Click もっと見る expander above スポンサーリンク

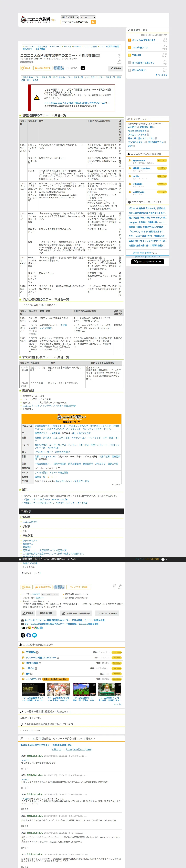click(28, 567)
